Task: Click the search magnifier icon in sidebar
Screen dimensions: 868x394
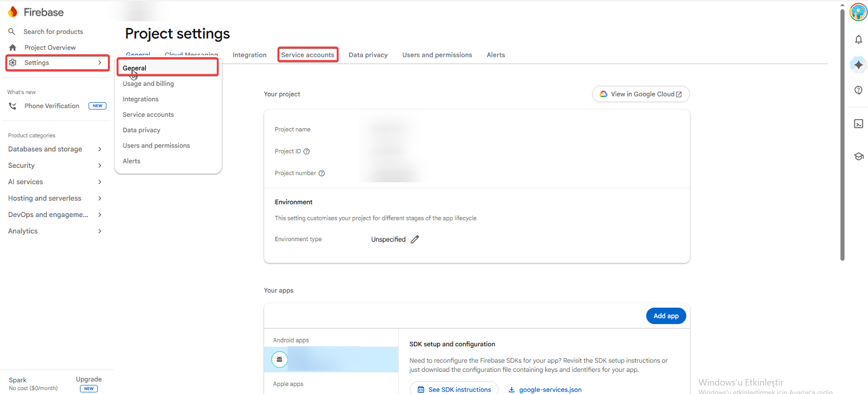Action: click(x=12, y=32)
